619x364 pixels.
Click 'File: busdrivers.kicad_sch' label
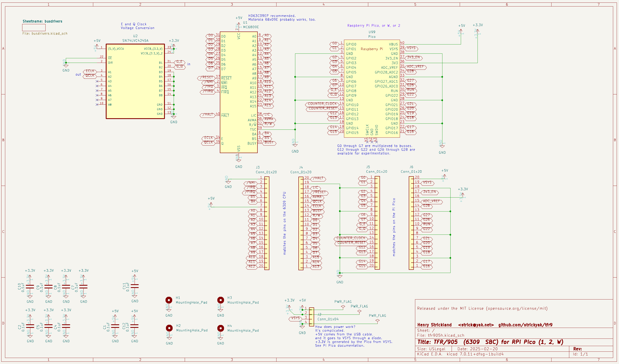pos(45,33)
